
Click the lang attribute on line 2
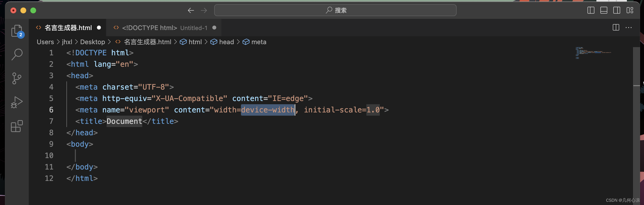click(102, 64)
